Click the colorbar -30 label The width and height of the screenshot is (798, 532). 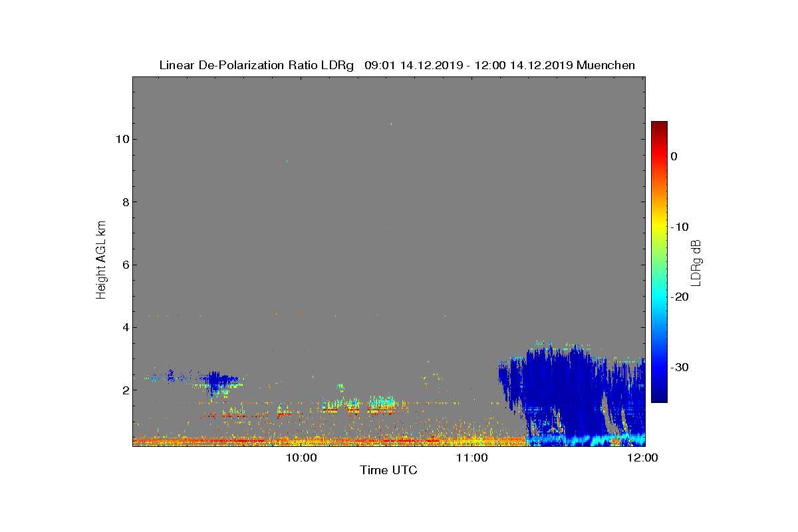(679, 368)
